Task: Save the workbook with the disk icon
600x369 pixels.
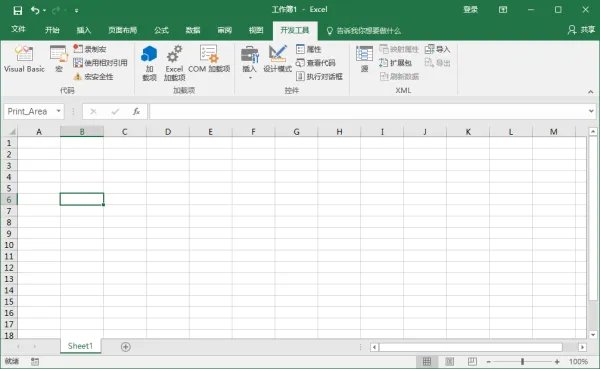Action: pyautogui.click(x=18, y=10)
